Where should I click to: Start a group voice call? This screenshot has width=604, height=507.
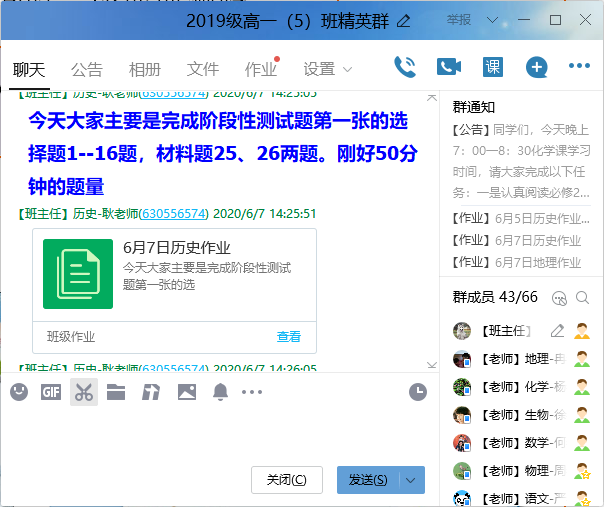tap(405, 67)
